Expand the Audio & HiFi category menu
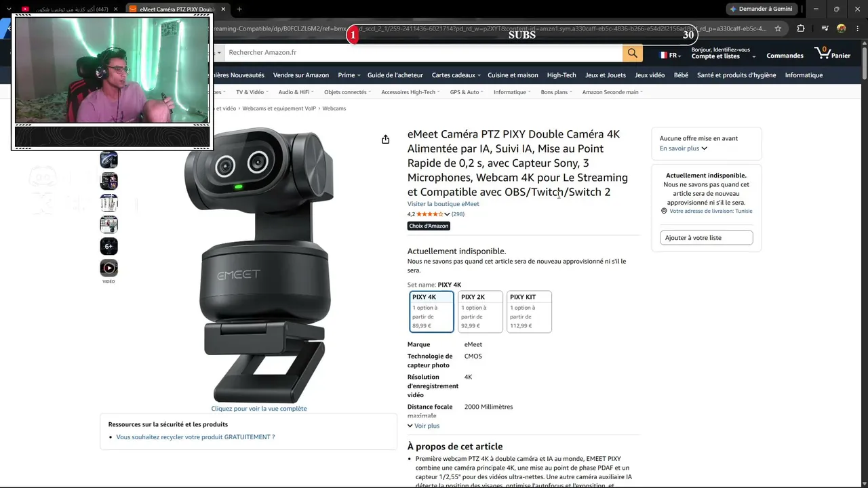 click(x=296, y=92)
